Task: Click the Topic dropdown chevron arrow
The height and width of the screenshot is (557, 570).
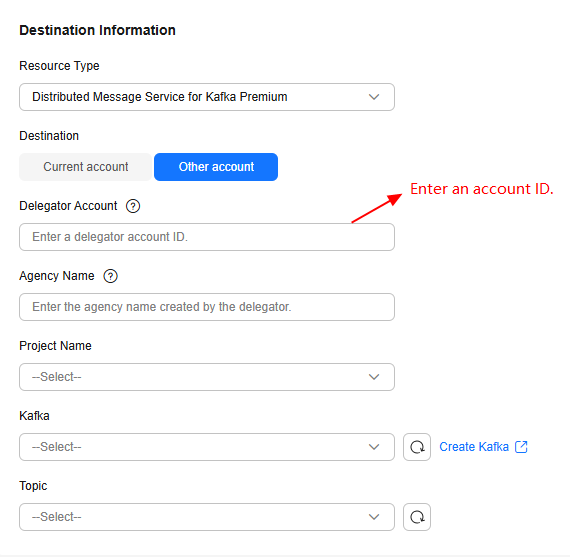Action: click(x=374, y=517)
